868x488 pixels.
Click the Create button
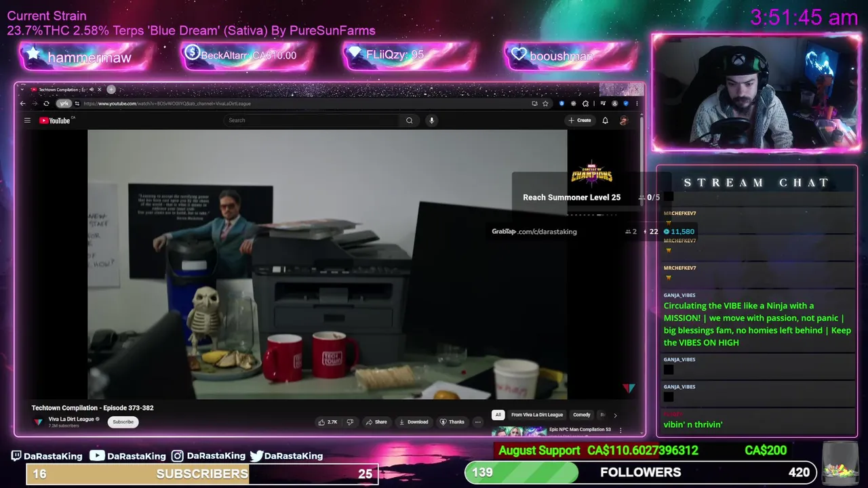click(x=580, y=120)
